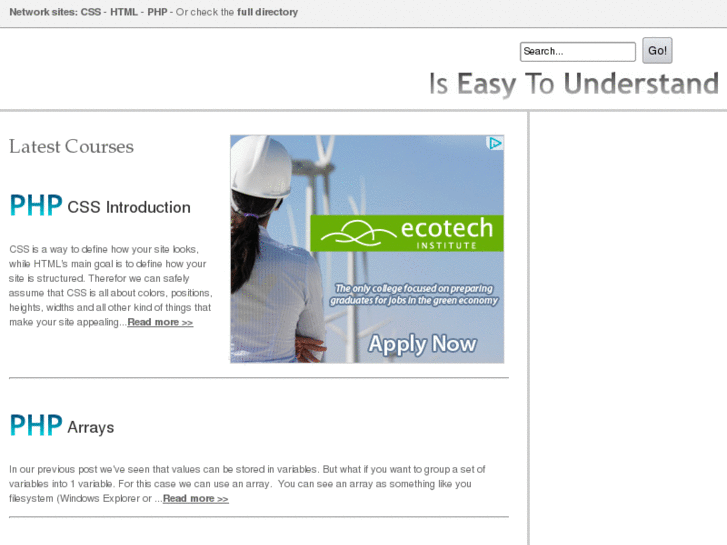
Task: Click the Latest Courses heading
Action: 71,147
